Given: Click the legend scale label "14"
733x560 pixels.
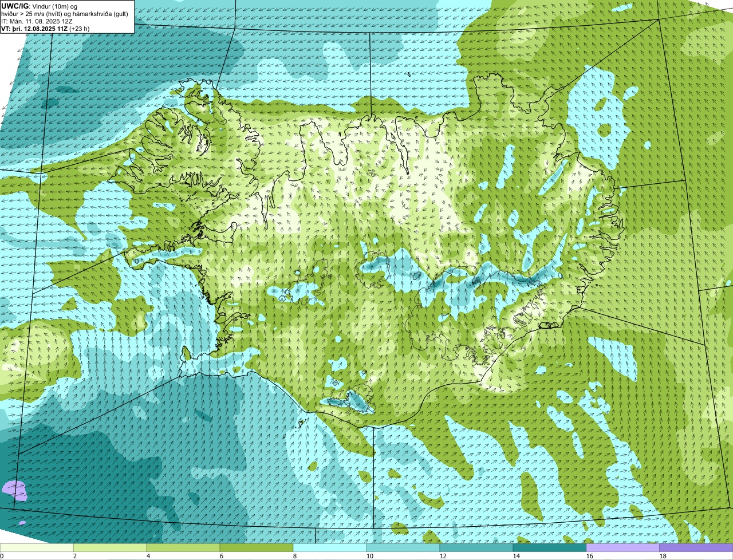Looking at the screenshot, I should (x=517, y=556).
